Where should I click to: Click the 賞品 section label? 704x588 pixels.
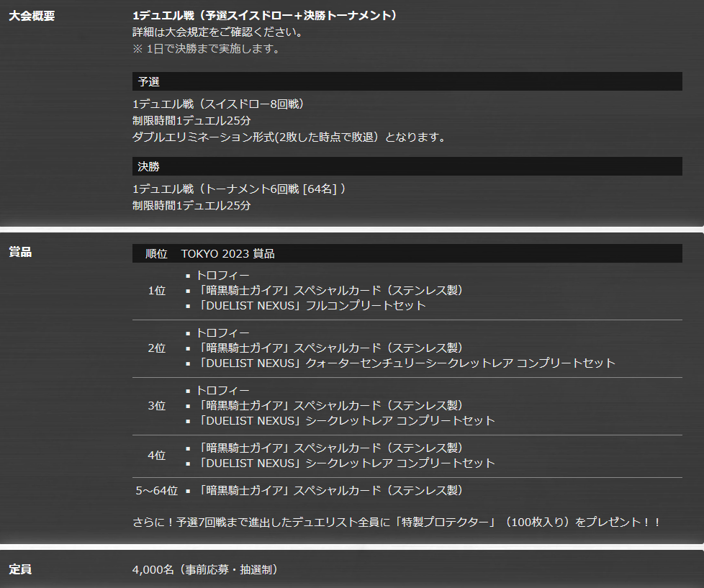coord(20,252)
